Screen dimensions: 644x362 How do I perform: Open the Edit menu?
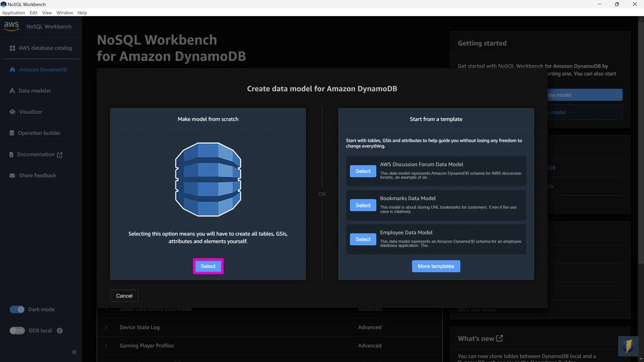34,12
